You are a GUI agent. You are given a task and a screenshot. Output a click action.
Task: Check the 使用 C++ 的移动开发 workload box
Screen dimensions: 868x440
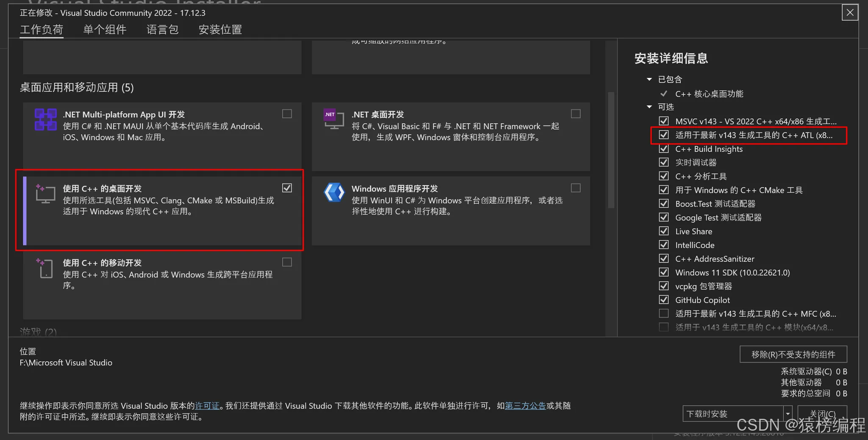pyautogui.click(x=287, y=262)
